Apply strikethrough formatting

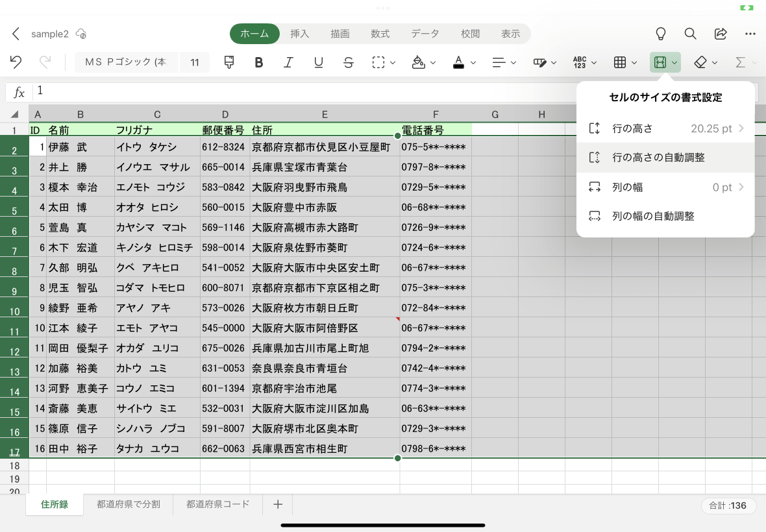click(x=349, y=62)
